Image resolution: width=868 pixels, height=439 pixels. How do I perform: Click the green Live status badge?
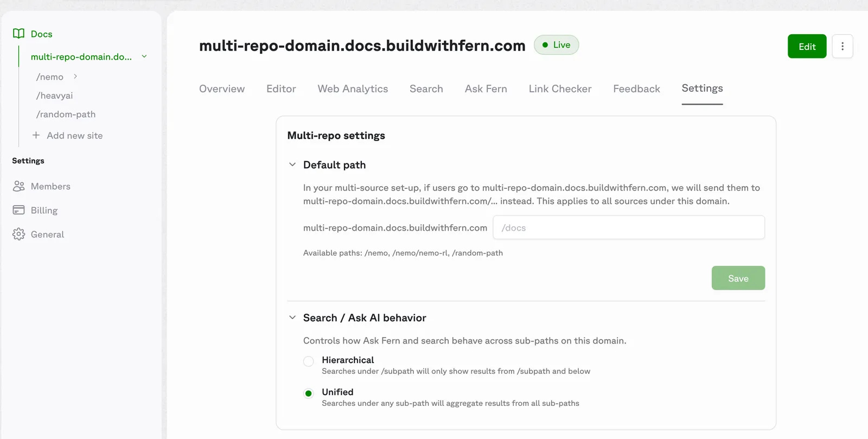coord(556,45)
